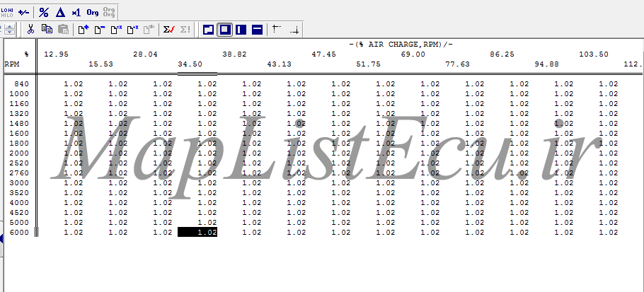The height and width of the screenshot is (292, 644).
Task: Select axis value 43.13
Action: (x=280, y=64)
